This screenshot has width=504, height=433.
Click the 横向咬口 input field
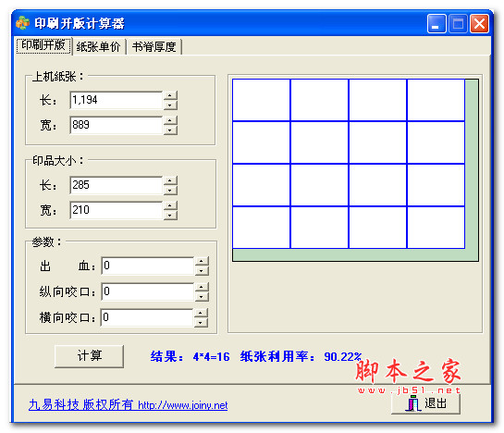pyautogui.click(x=146, y=317)
